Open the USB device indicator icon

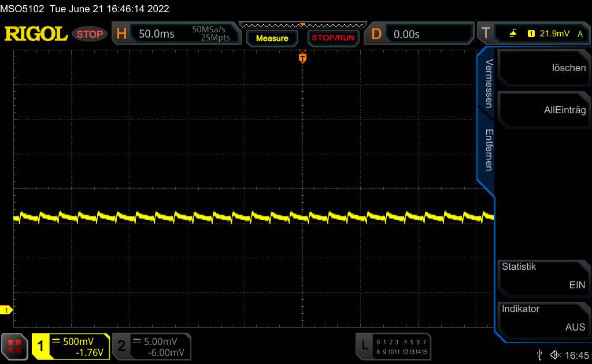click(x=540, y=355)
